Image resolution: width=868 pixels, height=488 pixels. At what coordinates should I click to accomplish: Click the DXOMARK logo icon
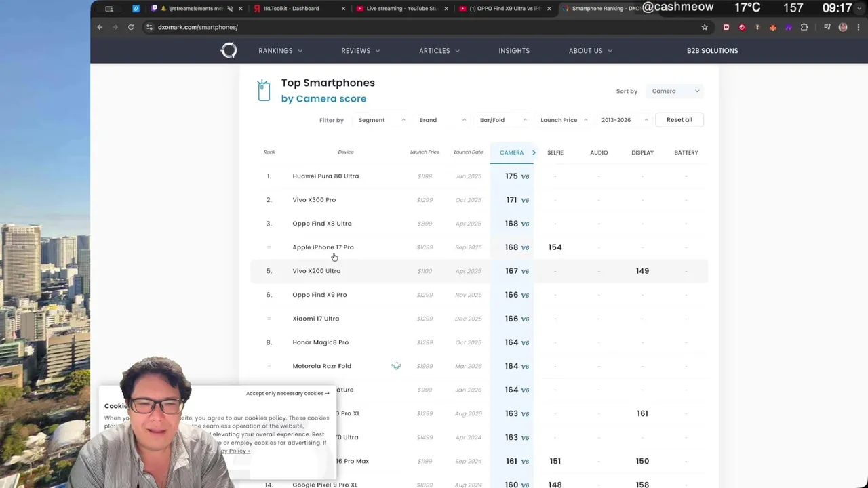pyautogui.click(x=229, y=50)
